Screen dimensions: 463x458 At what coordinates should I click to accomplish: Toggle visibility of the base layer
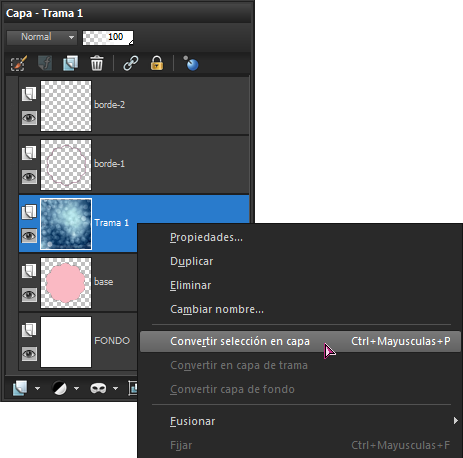point(29,295)
